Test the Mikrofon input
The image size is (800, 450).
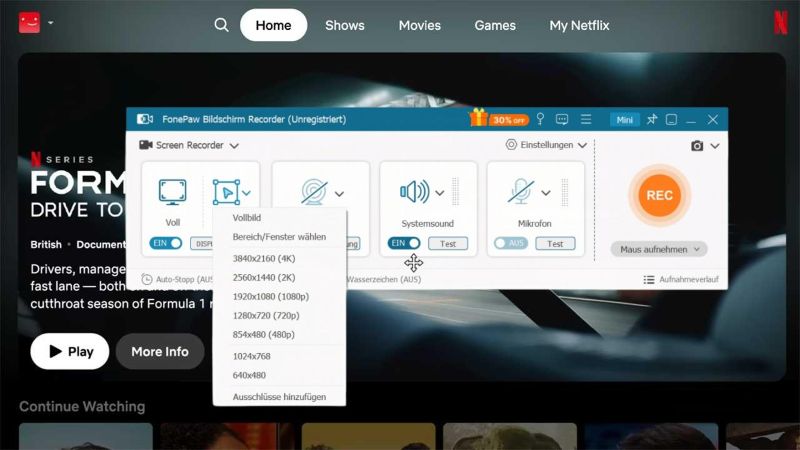pyautogui.click(x=555, y=244)
